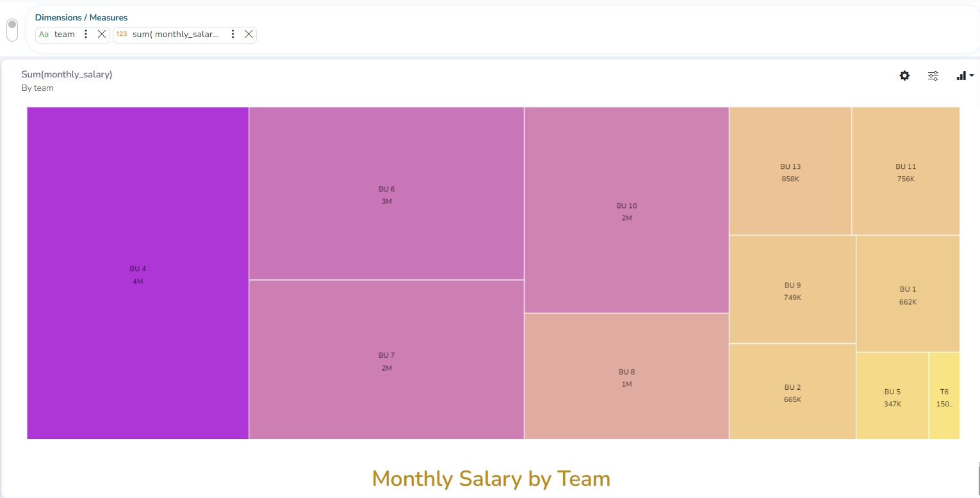
Task: Click the BU 7 treemap tile
Action: click(386, 360)
